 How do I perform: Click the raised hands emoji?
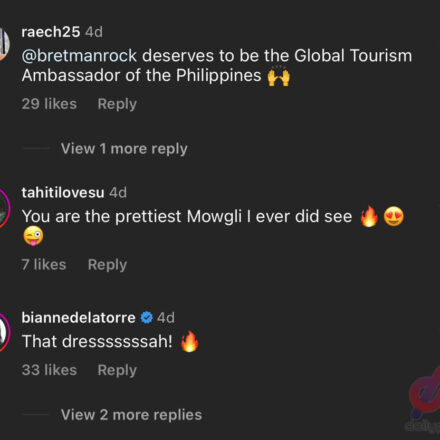coord(279,76)
